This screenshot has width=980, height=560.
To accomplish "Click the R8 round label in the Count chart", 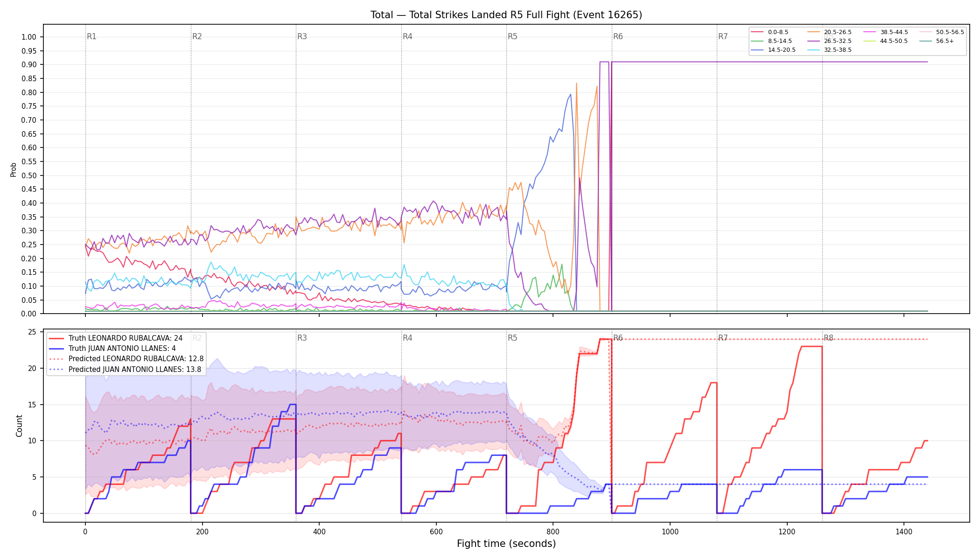I will pos(828,338).
